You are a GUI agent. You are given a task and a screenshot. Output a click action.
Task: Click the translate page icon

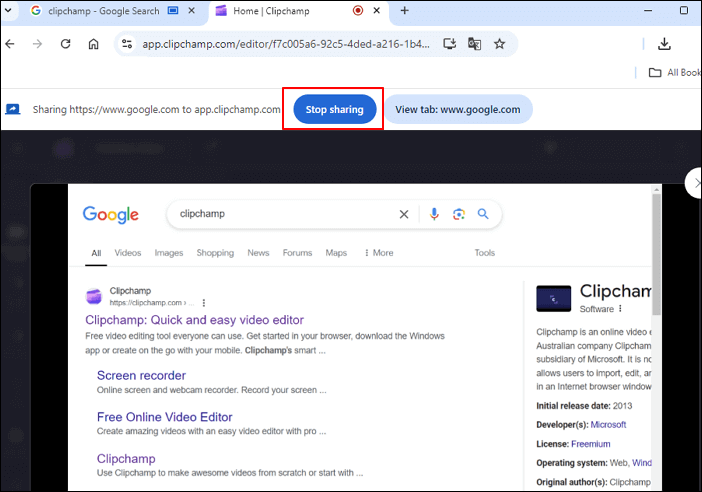point(475,44)
